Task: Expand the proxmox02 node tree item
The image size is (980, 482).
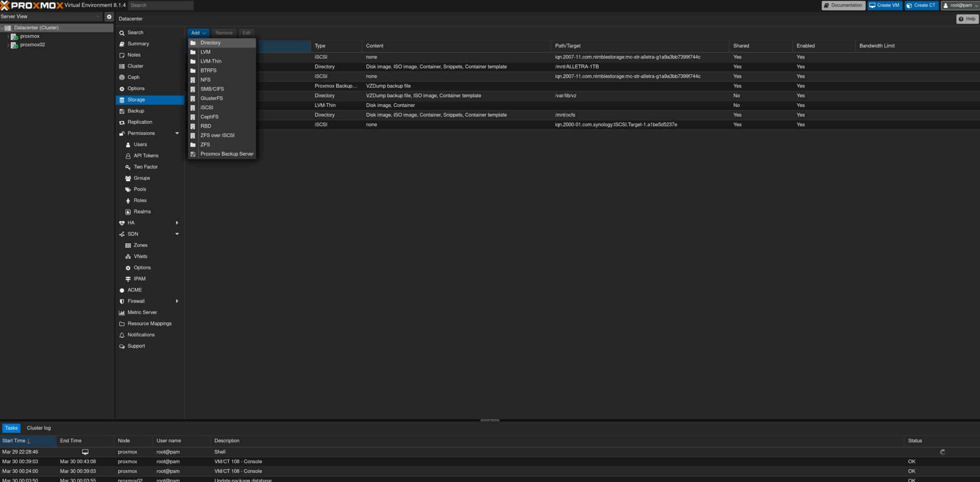Action: click(9, 45)
